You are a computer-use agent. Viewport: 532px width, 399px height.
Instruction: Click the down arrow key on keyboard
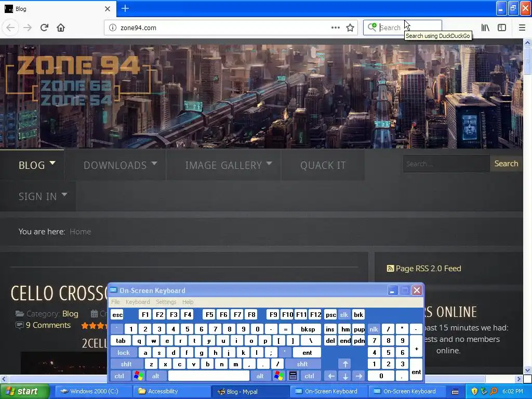point(345,376)
